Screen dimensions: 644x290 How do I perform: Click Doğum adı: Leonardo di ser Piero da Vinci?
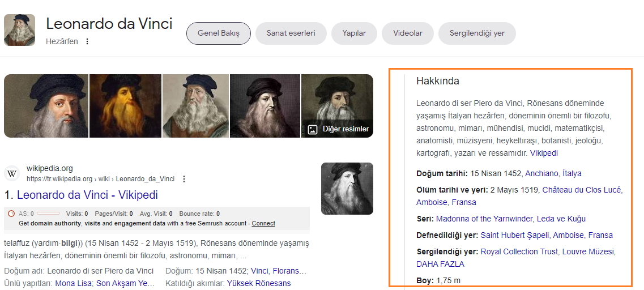pos(79,271)
